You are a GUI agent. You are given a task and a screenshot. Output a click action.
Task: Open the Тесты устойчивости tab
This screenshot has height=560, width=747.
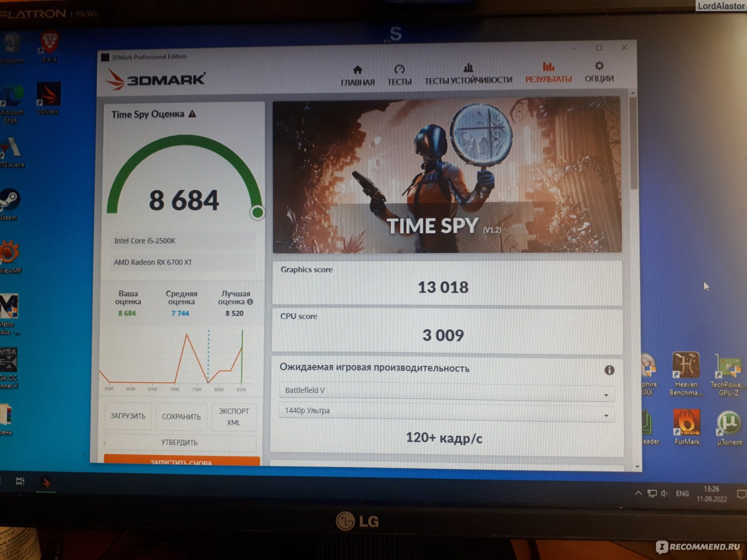pyautogui.click(x=468, y=75)
